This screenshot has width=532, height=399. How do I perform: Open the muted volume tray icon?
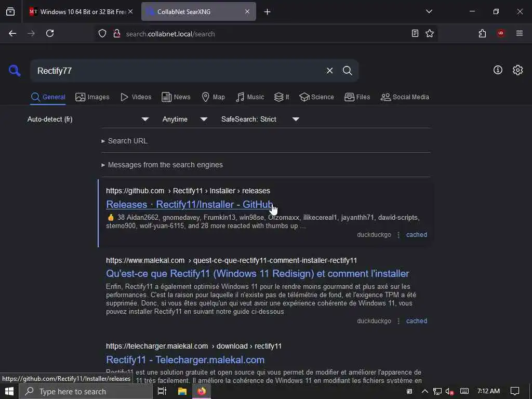coord(449,391)
